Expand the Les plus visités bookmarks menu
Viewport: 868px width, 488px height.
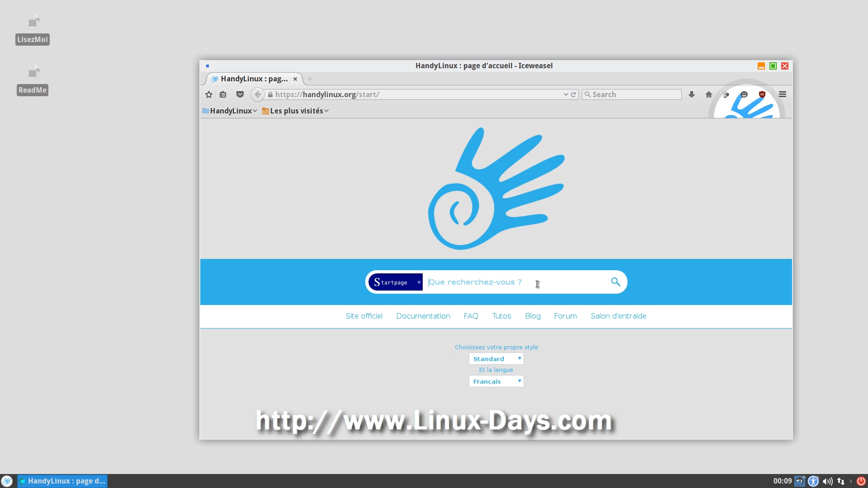click(295, 111)
